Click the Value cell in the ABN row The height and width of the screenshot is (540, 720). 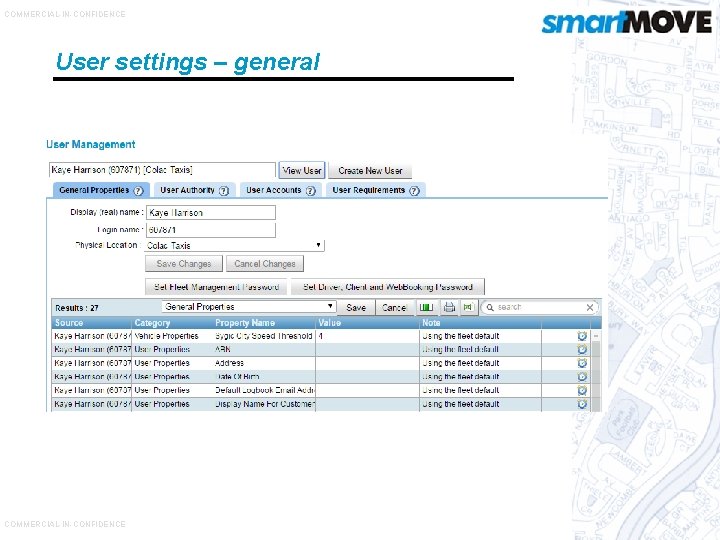point(367,349)
